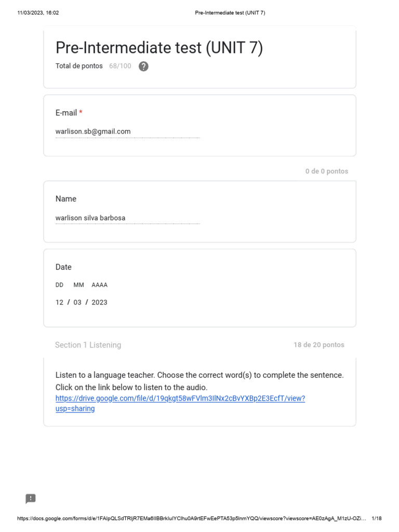The height and width of the screenshot is (532, 399).
Task: Click the 68/100 total score
Action: 120,66
